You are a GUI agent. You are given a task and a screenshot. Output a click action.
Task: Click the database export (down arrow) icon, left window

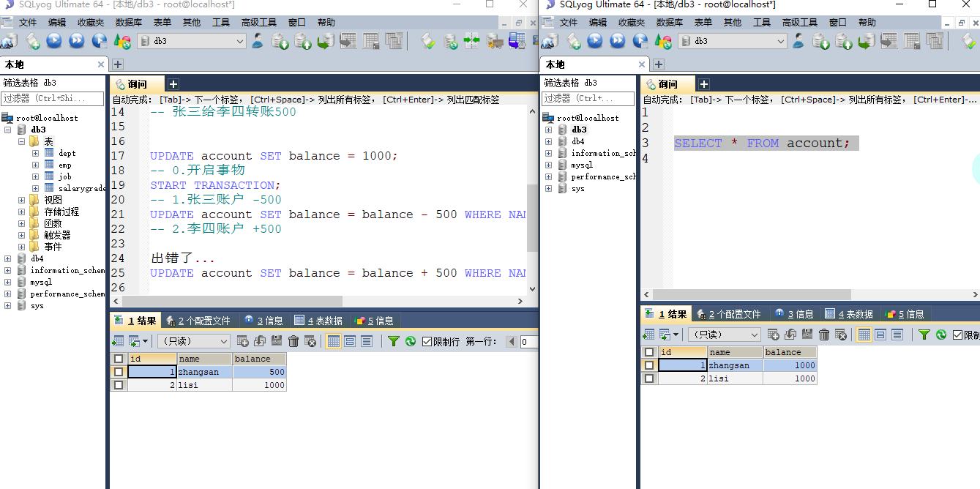[x=280, y=41]
